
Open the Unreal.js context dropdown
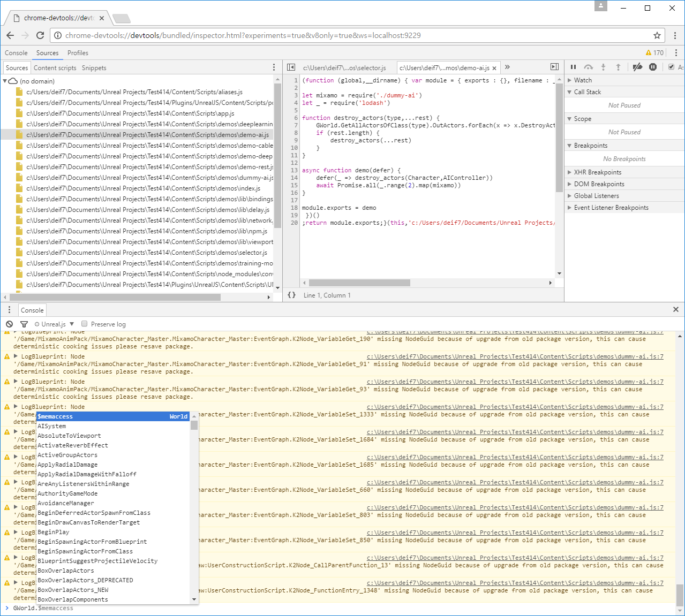click(54, 324)
